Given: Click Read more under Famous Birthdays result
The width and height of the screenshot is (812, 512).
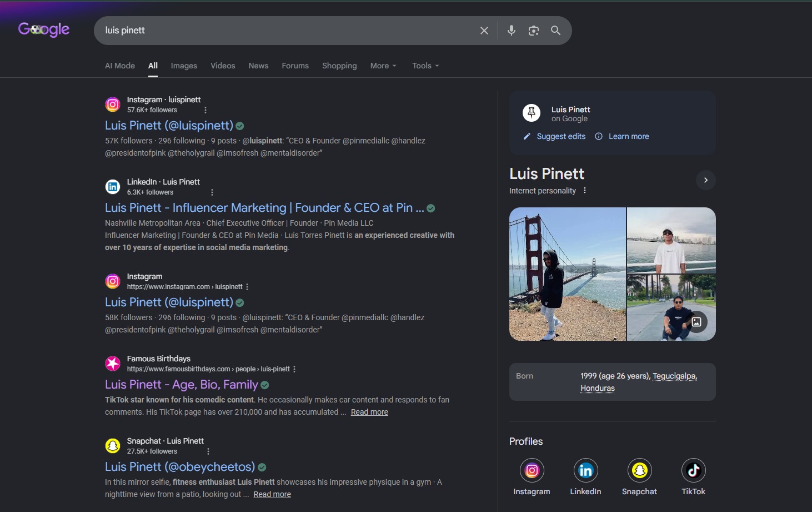Looking at the screenshot, I should tap(369, 412).
